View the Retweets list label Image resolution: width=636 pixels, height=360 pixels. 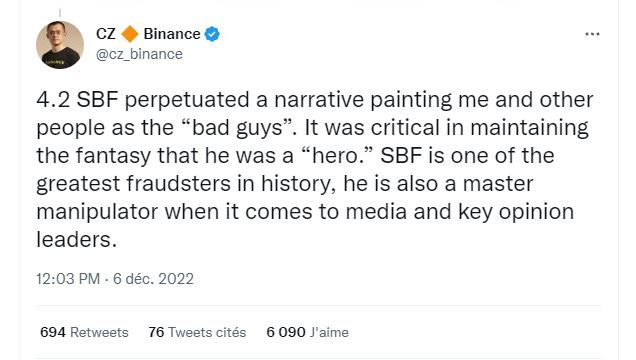(99, 332)
